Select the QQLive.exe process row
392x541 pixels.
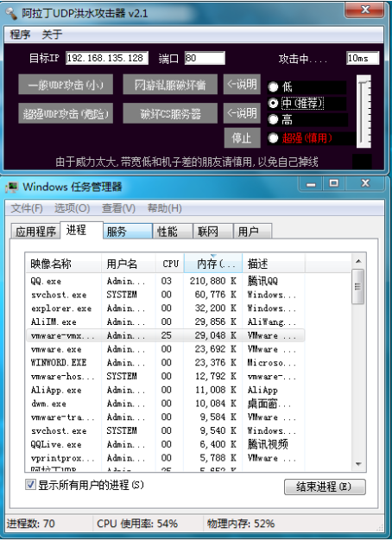(x=166, y=444)
